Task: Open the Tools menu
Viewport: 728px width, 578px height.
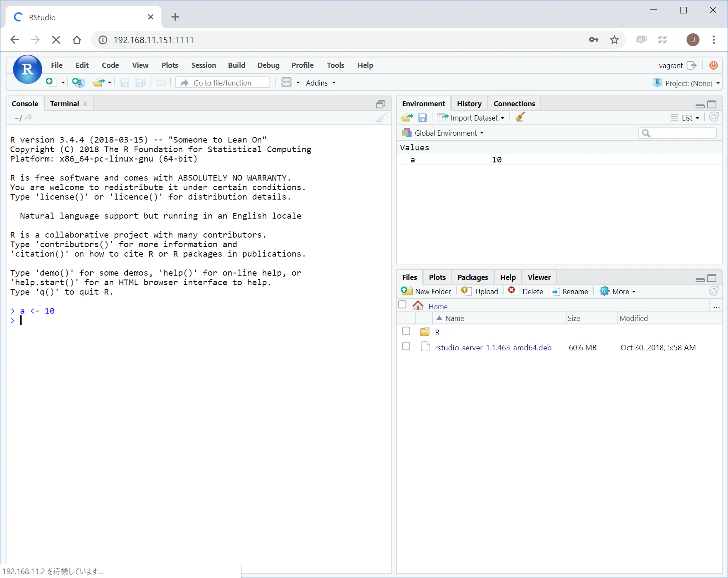Action: point(336,65)
